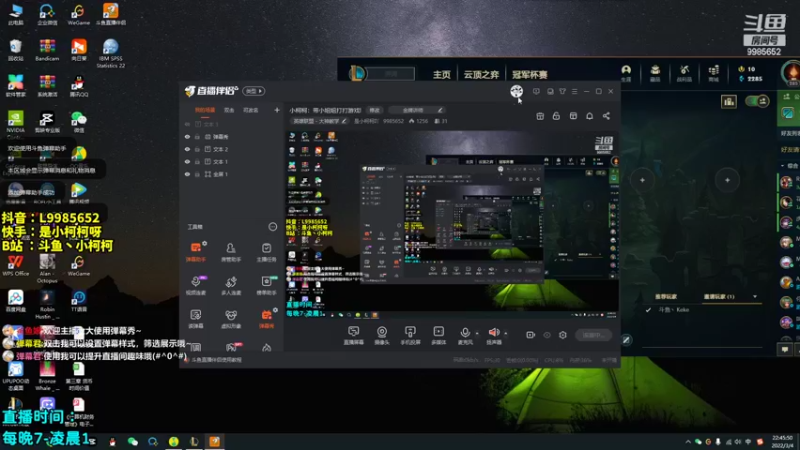Screen dimensions: 800x450
Task: Open 云顶之弈 tab in League client
Action: coord(481,74)
